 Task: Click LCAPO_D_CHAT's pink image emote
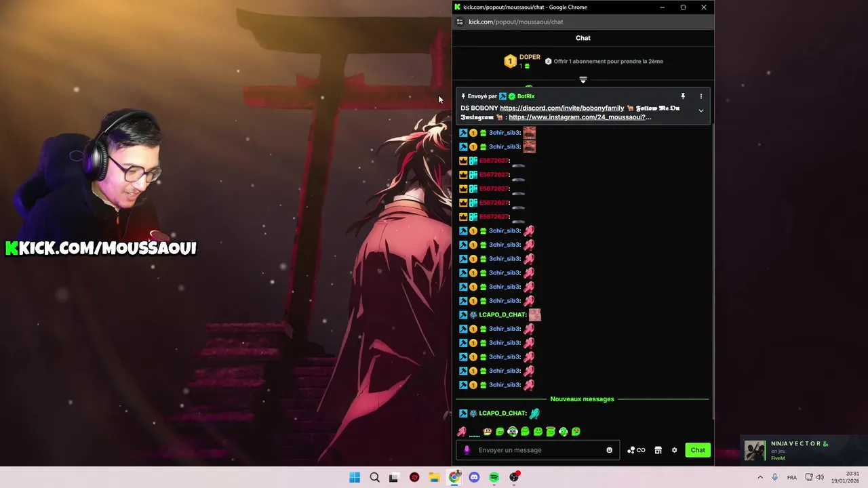point(534,314)
